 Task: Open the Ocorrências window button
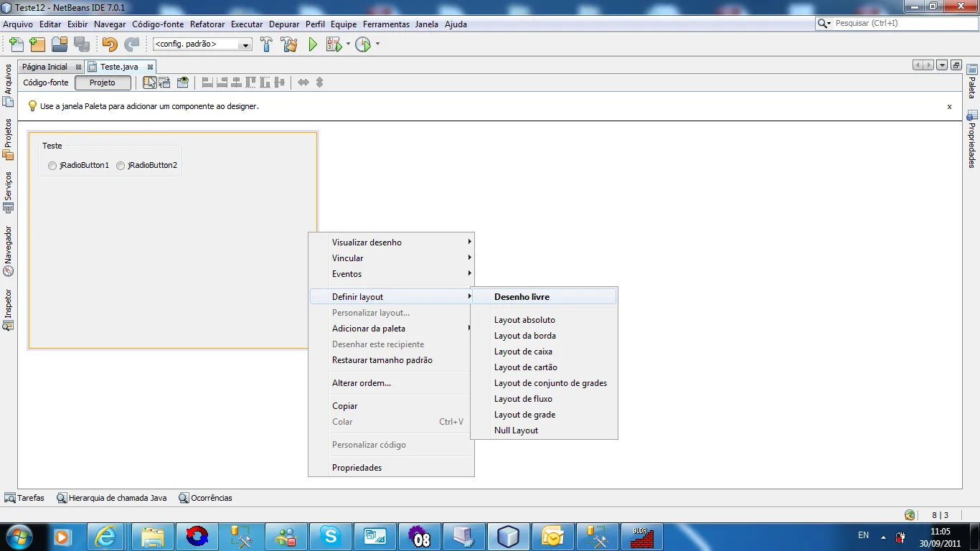click(206, 498)
